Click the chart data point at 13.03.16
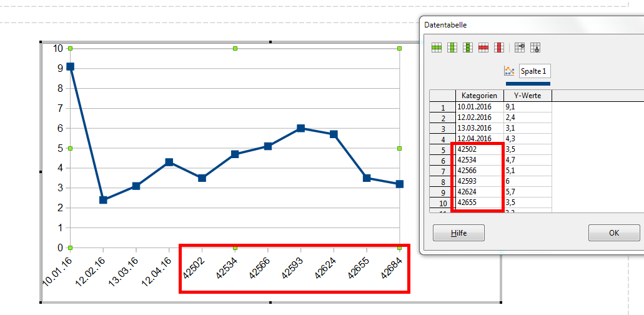The image size is (644, 315). [x=136, y=186]
